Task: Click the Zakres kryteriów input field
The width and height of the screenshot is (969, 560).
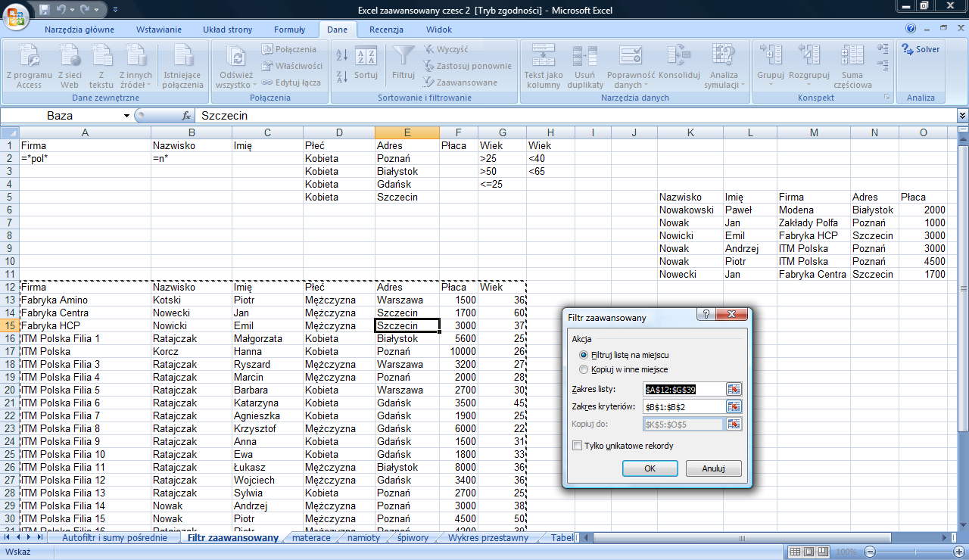Action: pyautogui.click(x=684, y=406)
